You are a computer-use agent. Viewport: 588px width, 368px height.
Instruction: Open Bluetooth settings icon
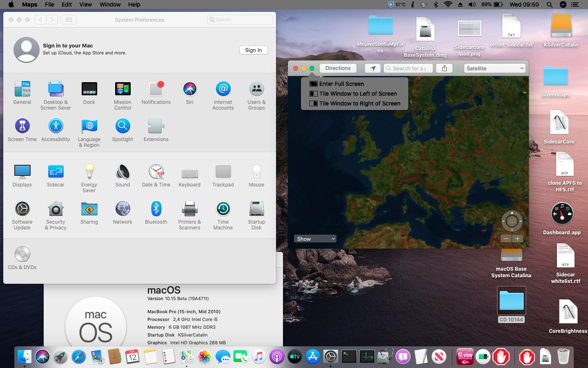(x=156, y=209)
